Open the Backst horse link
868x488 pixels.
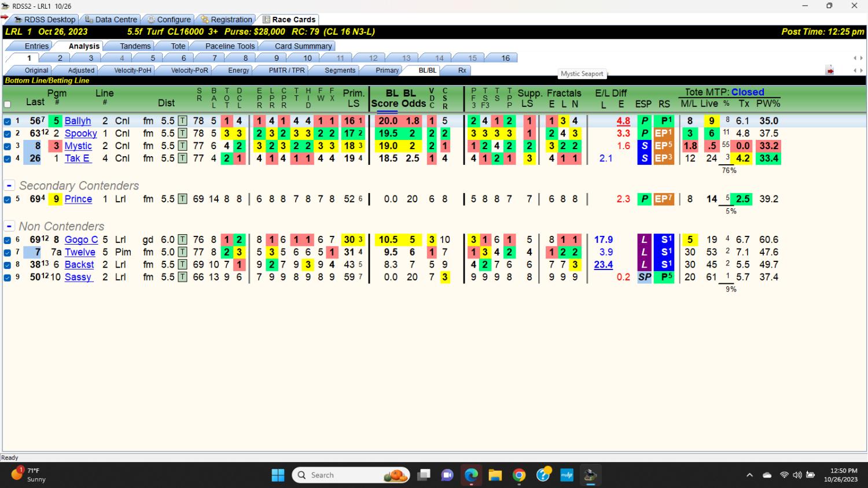79,265
